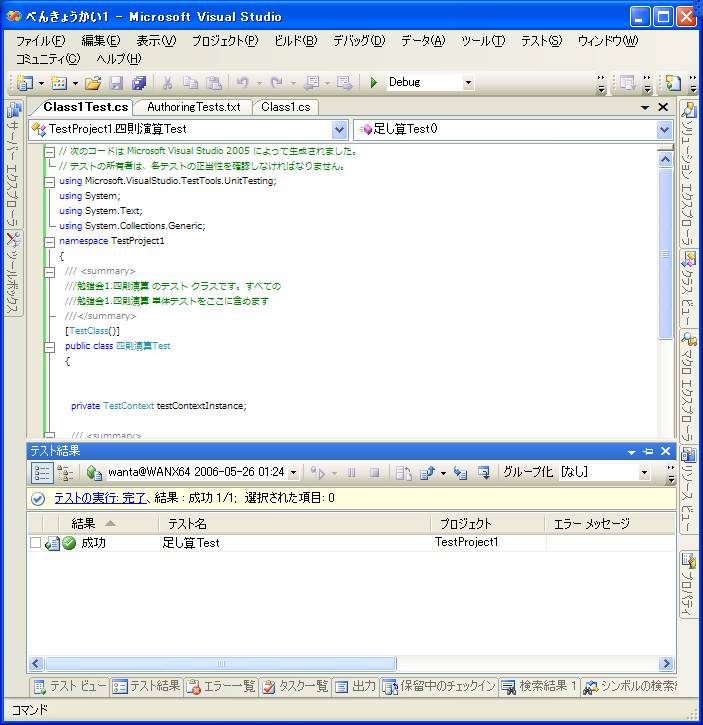The image size is (703, 725).
Task: Open the デバッグ(D) menu
Action: pyautogui.click(x=358, y=41)
